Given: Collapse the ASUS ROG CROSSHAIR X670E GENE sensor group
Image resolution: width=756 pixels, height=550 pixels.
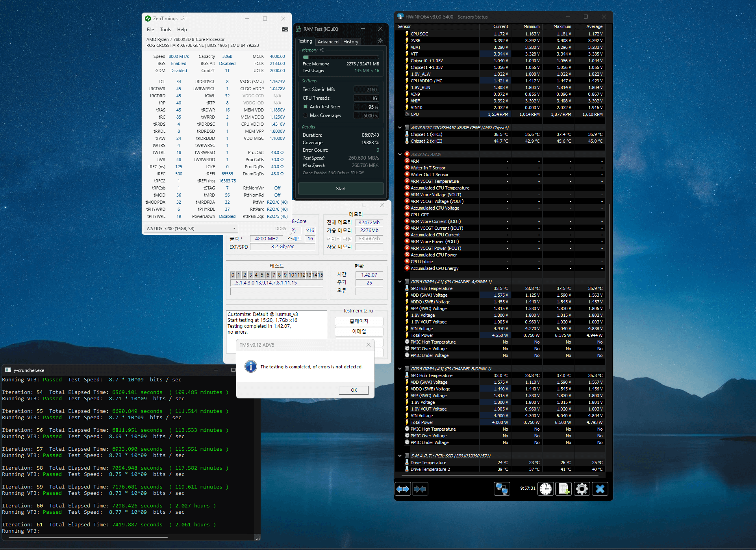Looking at the screenshot, I should click(400, 128).
